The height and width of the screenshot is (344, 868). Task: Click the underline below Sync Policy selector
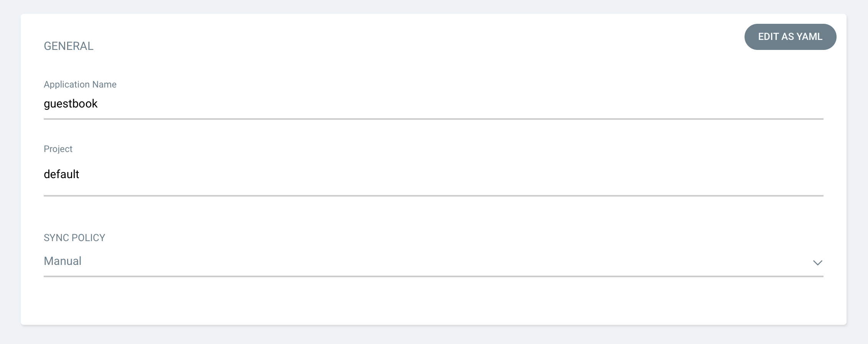(x=434, y=276)
